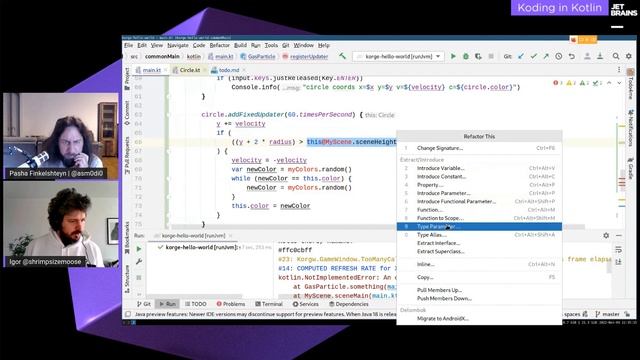Open TODO tool window button
Screen dimensions: 640x360
click(x=196, y=304)
